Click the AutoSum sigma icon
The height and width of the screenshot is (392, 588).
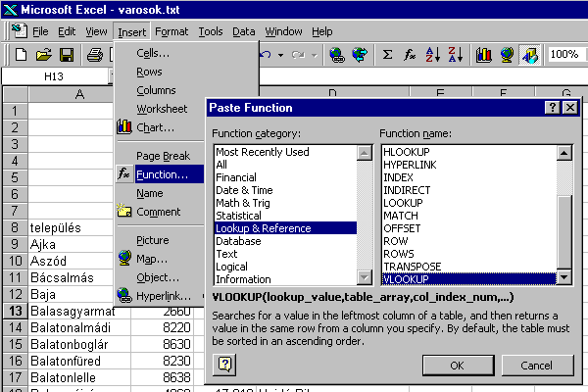387,55
